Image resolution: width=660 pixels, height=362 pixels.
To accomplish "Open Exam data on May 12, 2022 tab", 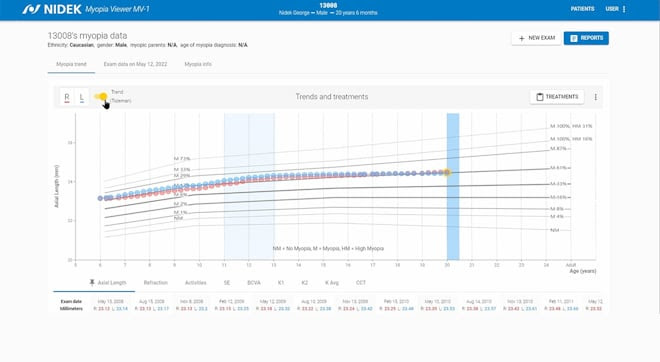I will pyautogui.click(x=135, y=64).
